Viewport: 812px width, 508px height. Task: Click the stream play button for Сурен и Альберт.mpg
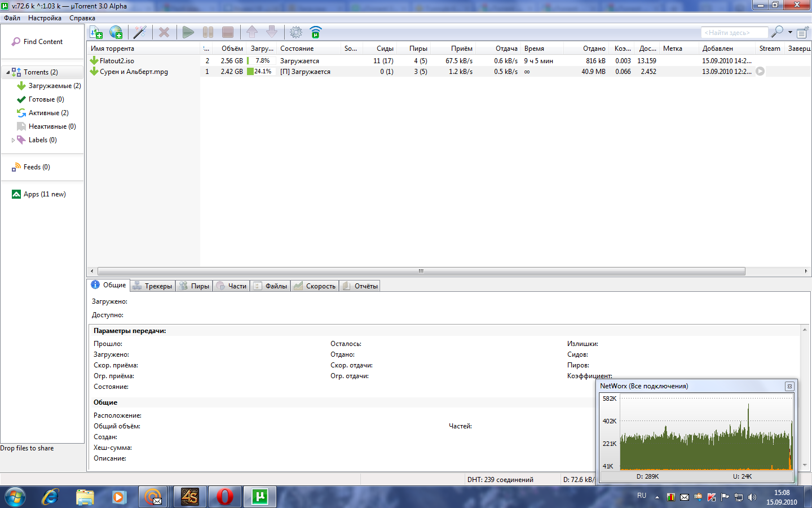click(x=760, y=71)
